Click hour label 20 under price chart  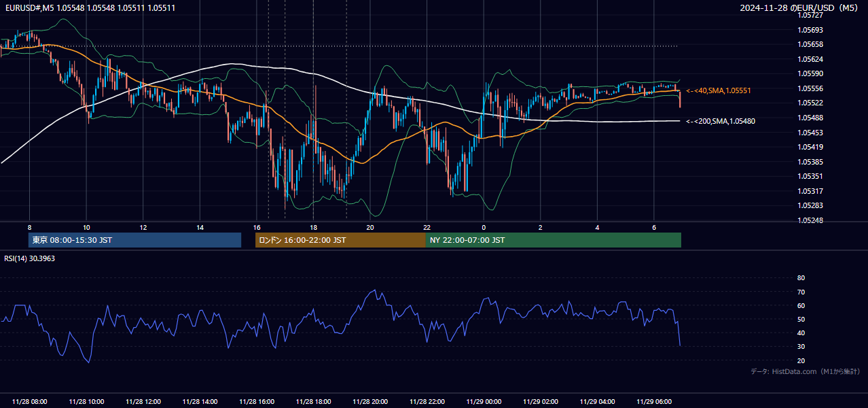click(370, 227)
